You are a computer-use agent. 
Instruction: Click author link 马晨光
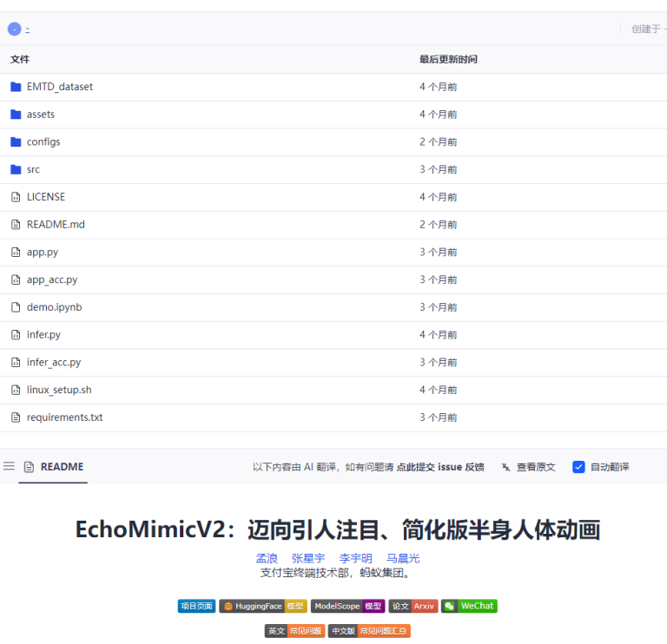403,558
